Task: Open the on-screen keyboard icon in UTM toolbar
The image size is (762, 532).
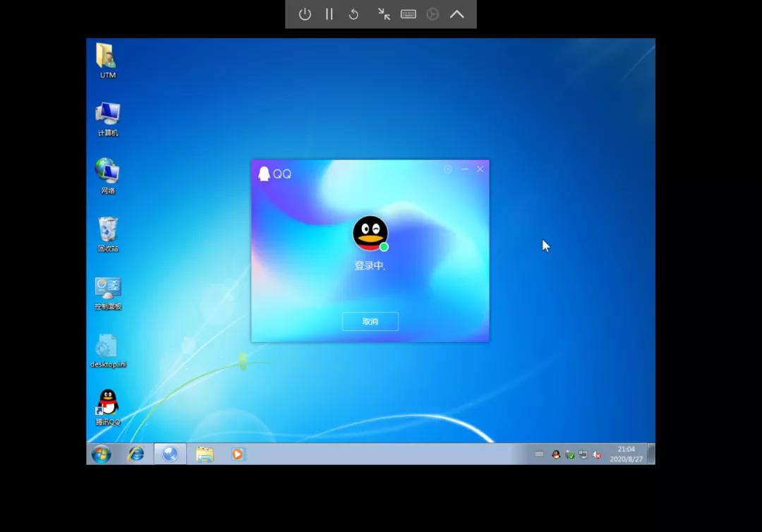Action: pos(409,14)
